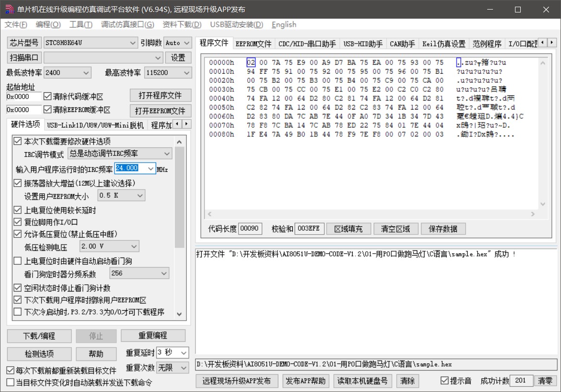Screen dimensions: 561x392
Task: Disable 提示音 checkbox
Action: (445, 381)
